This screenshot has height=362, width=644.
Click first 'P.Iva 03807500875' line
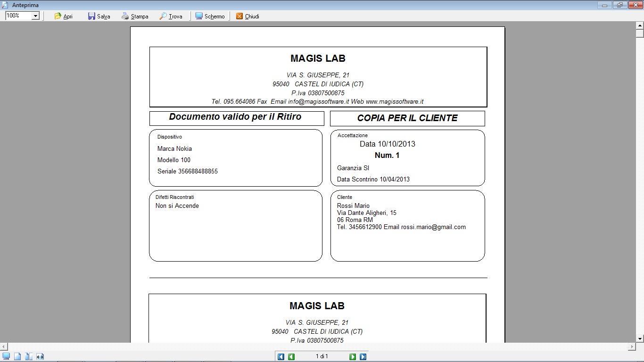[x=318, y=93]
